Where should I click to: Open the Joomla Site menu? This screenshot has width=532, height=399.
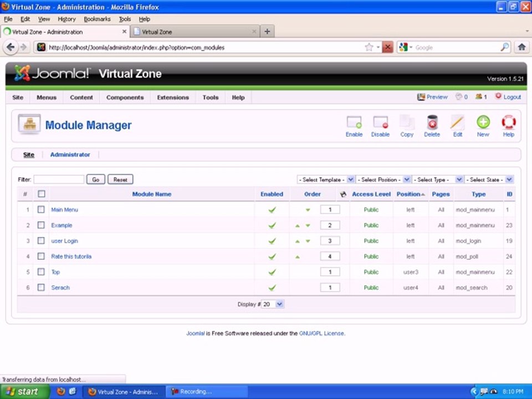18,98
